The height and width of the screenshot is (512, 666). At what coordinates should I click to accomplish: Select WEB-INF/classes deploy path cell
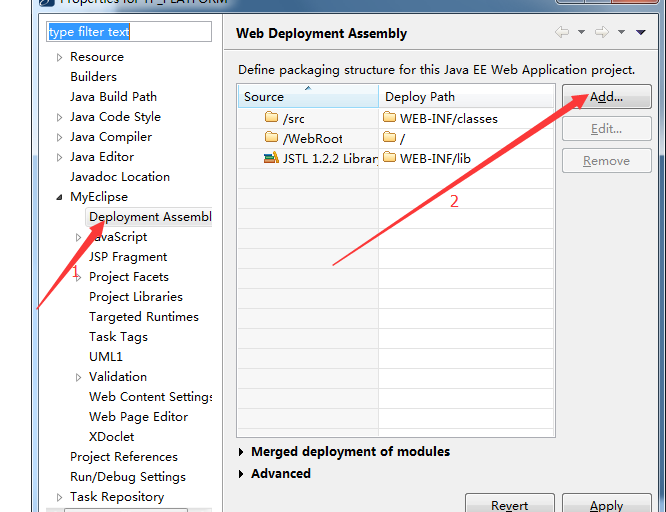click(466, 118)
